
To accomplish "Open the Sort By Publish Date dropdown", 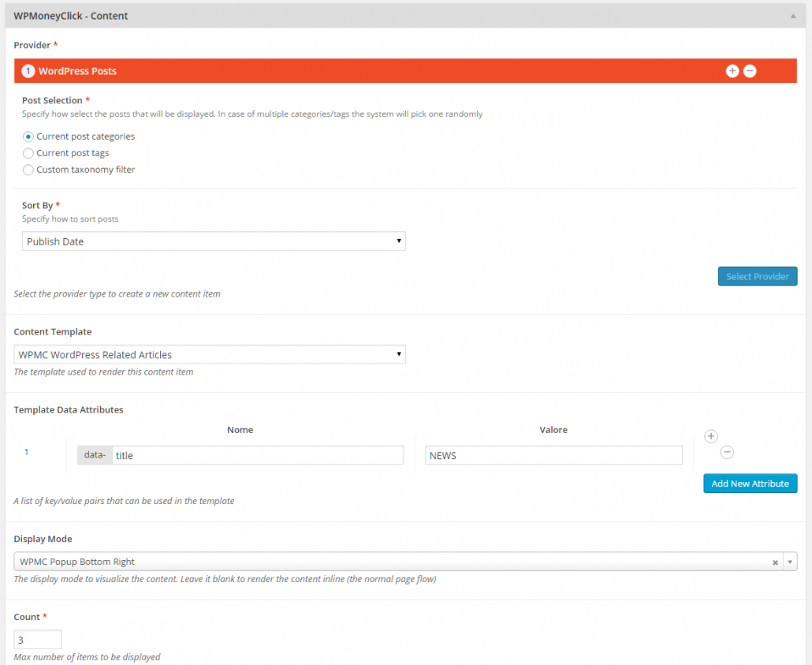I will [214, 241].
